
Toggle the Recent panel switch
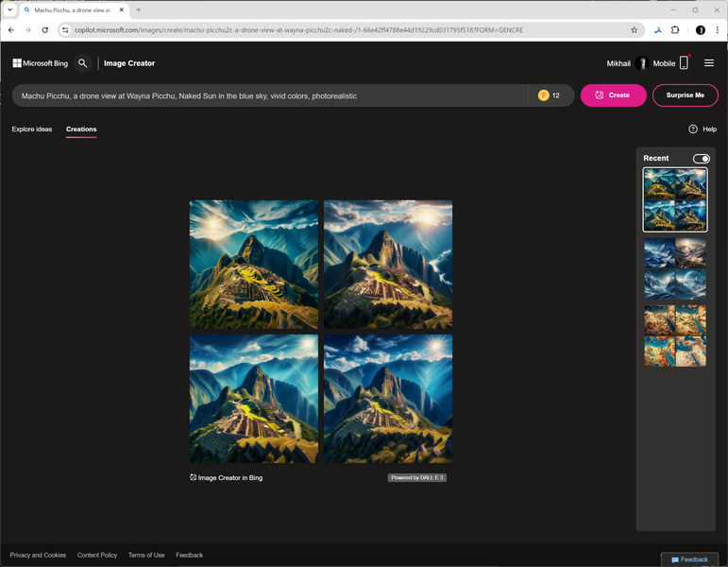701,159
